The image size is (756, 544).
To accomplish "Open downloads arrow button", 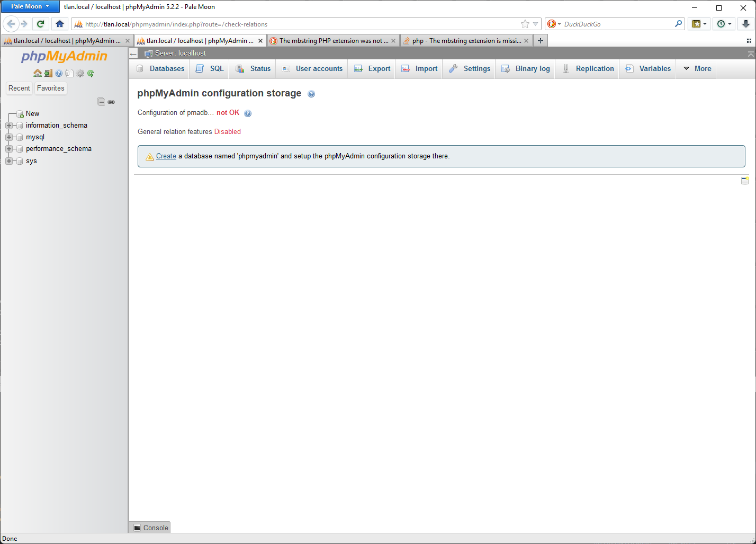I will 745,24.
